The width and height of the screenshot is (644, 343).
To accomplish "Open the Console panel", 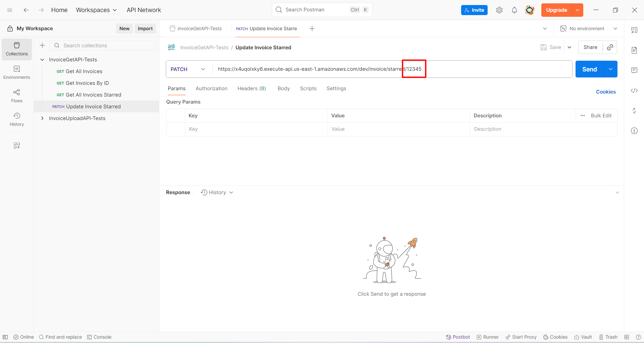I will [99, 337].
